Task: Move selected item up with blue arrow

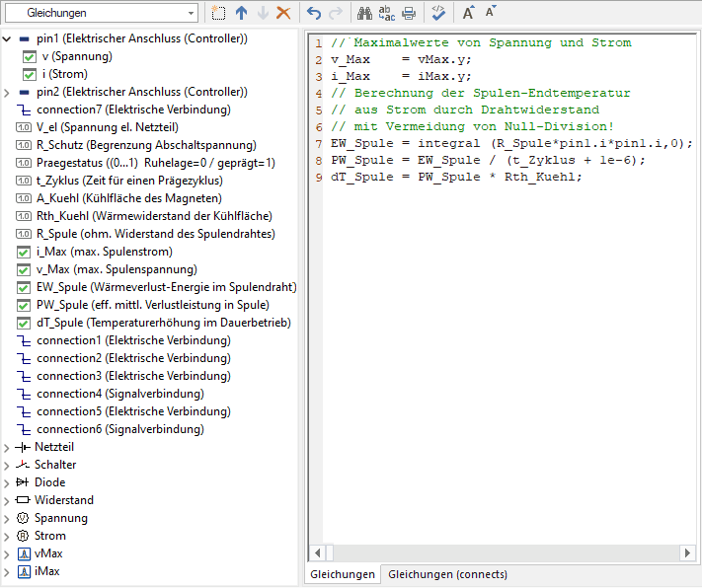Action: coord(241,13)
